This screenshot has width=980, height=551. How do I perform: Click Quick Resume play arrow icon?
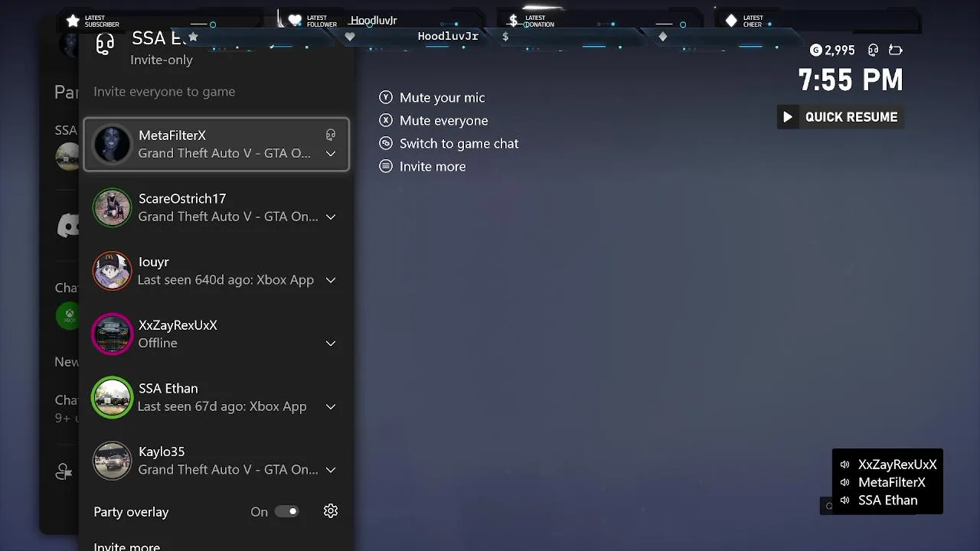pyautogui.click(x=788, y=117)
